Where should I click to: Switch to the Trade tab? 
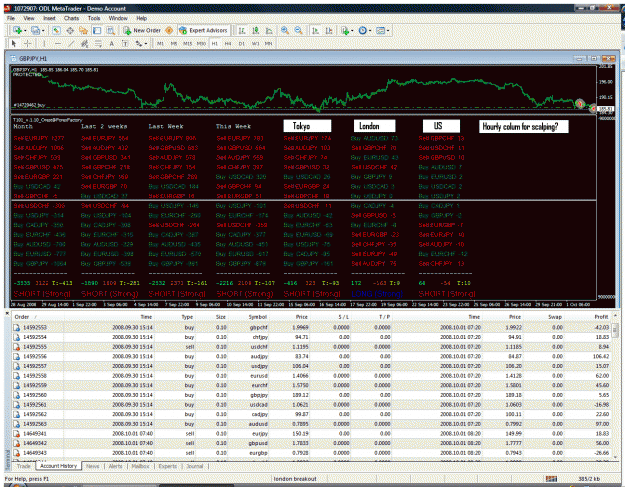(24, 466)
